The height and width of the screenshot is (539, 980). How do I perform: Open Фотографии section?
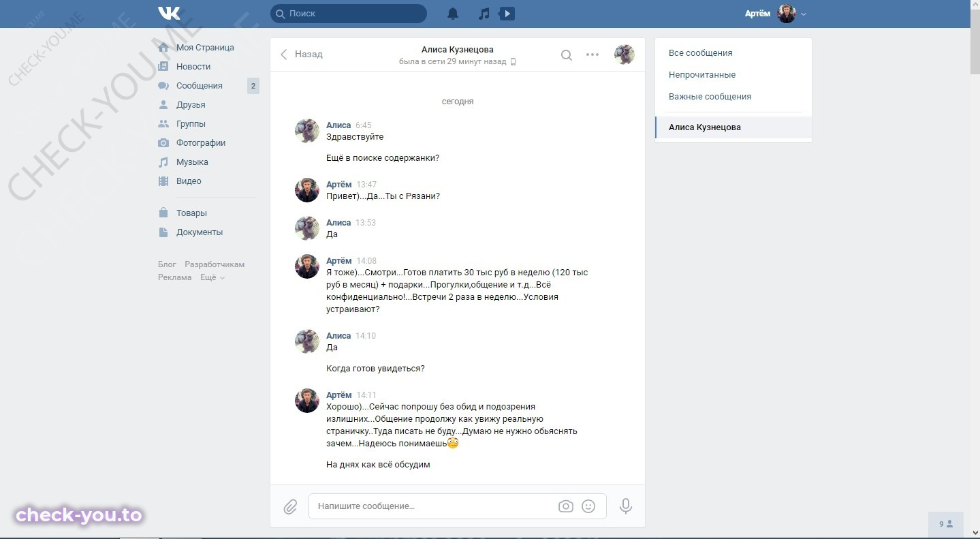point(201,143)
